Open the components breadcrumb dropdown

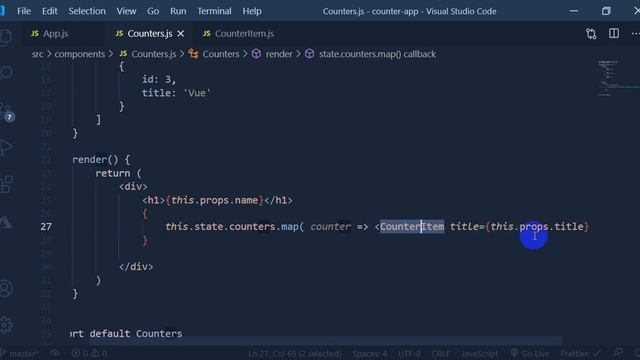tap(80, 54)
